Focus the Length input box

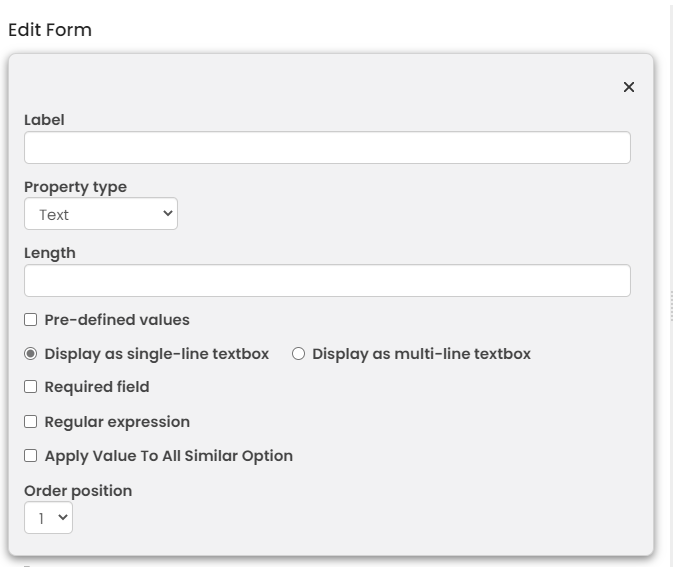(327, 281)
